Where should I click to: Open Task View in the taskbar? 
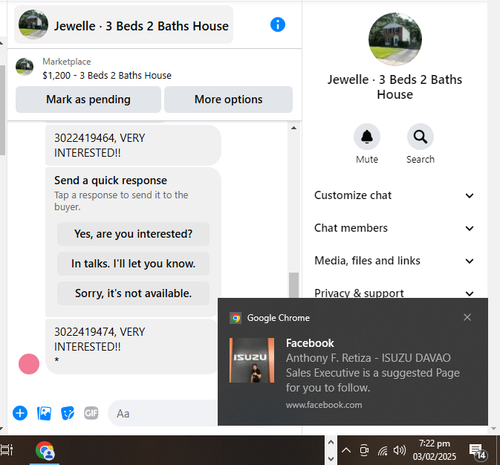[x=7, y=450]
